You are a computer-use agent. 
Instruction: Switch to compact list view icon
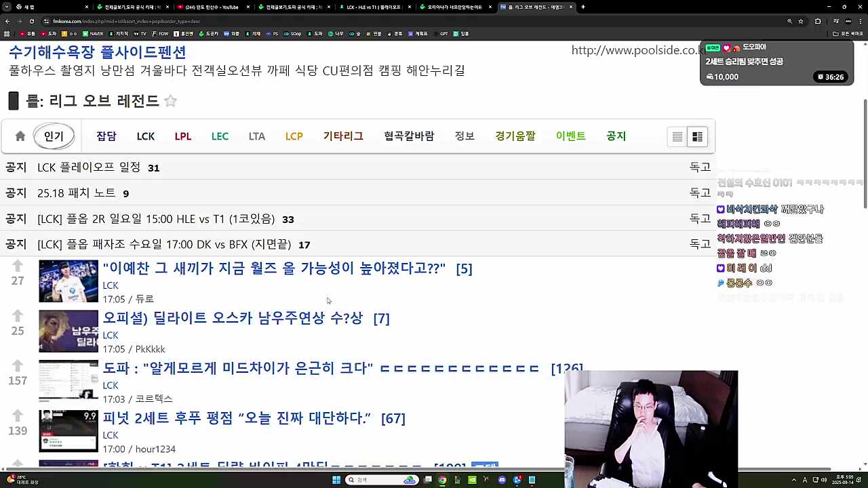(677, 137)
